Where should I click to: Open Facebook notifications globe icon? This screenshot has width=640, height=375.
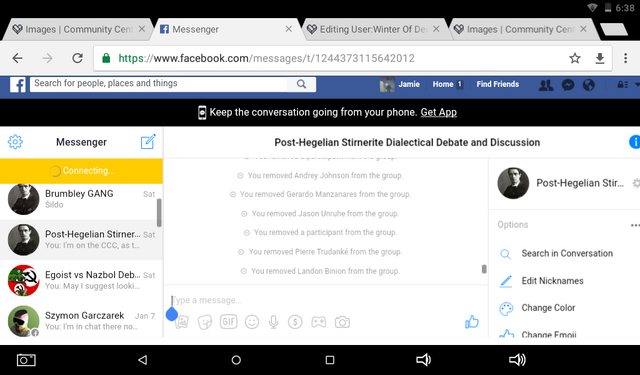(589, 85)
